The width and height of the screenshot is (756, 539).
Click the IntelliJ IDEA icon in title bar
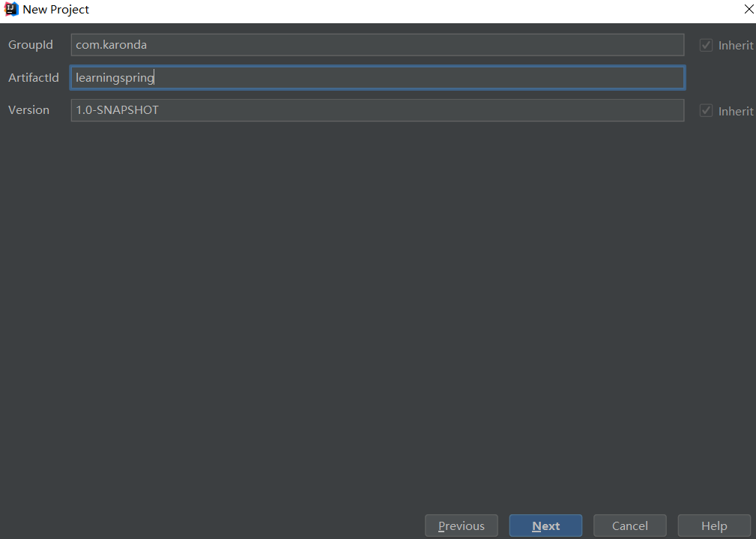[11, 10]
